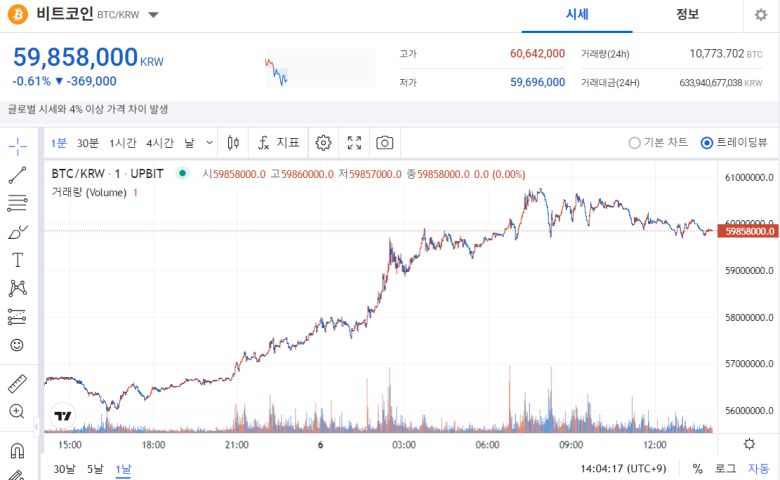
Task: Select the 기본 차트 radio option
Action: pyautogui.click(x=658, y=143)
